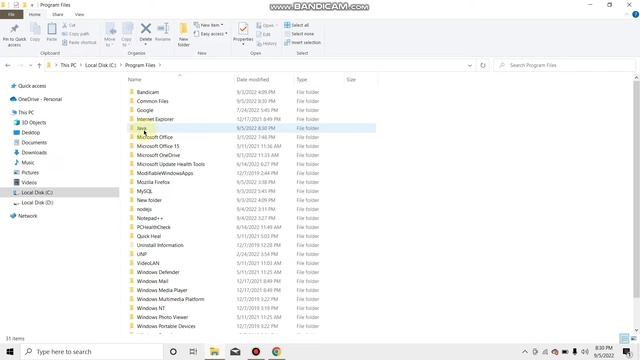Switch to the Home ribbon tab

pyautogui.click(x=35, y=15)
